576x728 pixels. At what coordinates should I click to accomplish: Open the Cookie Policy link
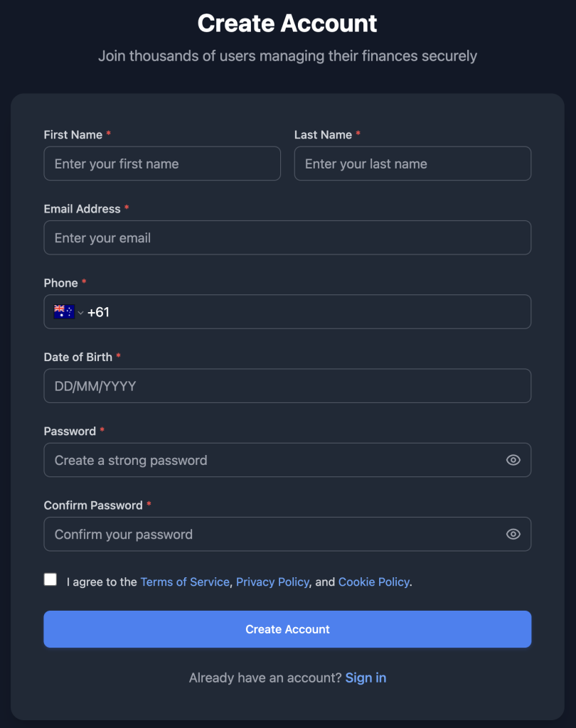(373, 582)
